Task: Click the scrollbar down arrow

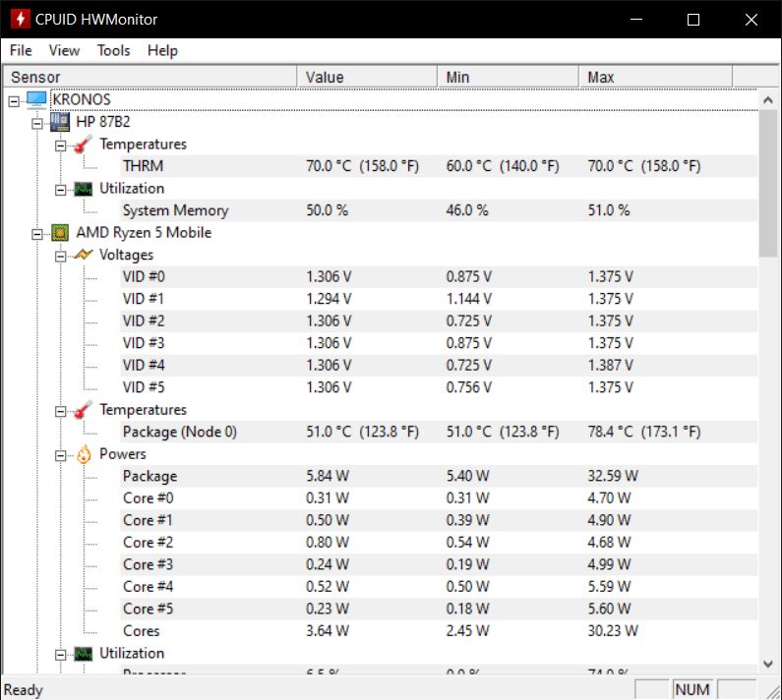Action: coord(768,664)
